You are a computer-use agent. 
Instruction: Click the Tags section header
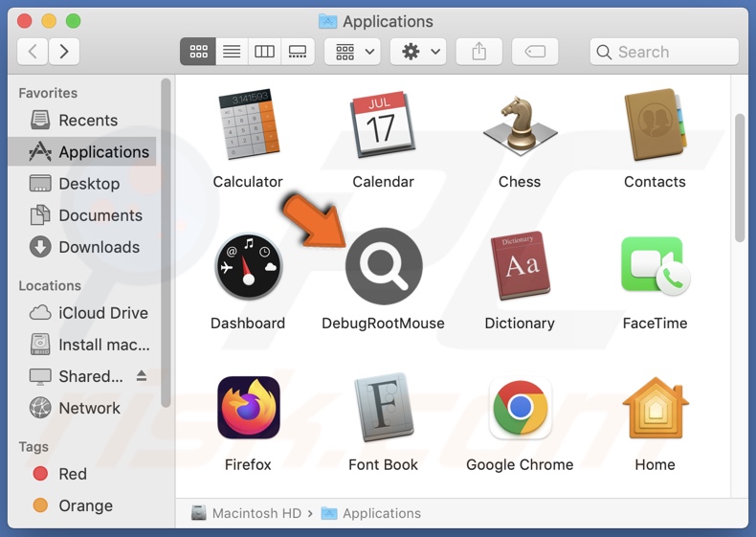point(33,447)
